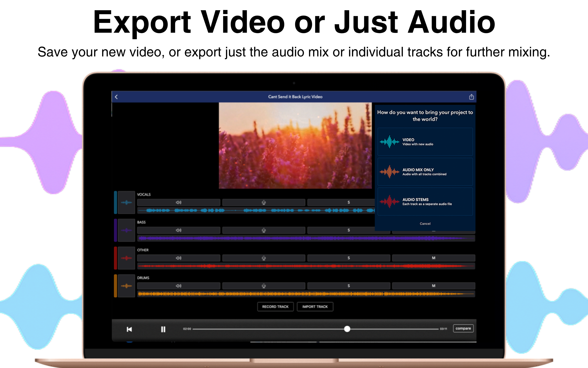Click the microphone icon on BASS track
The width and height of the screenshot is (588, 368).
click(264, 230)
